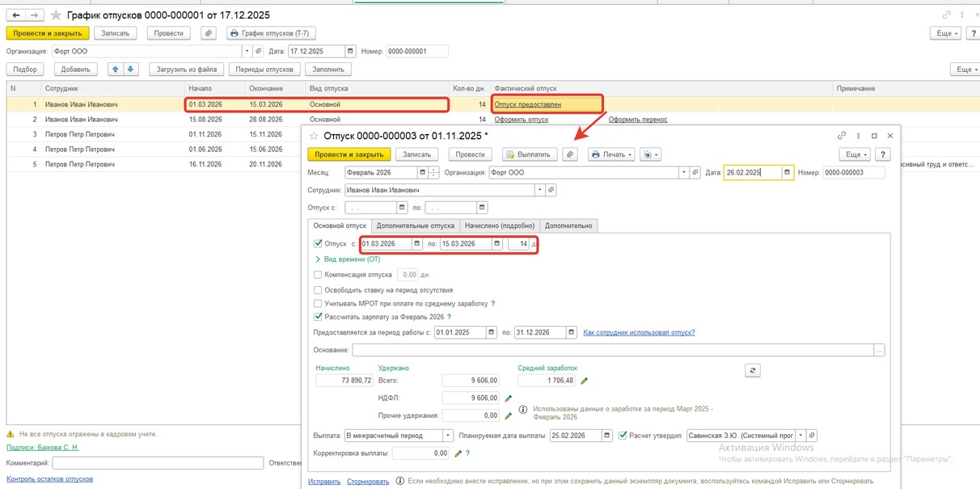Viewport: 980px width, 489px height.
Task: Add vacation schedule to favorites star
Action: coord(56,15)
